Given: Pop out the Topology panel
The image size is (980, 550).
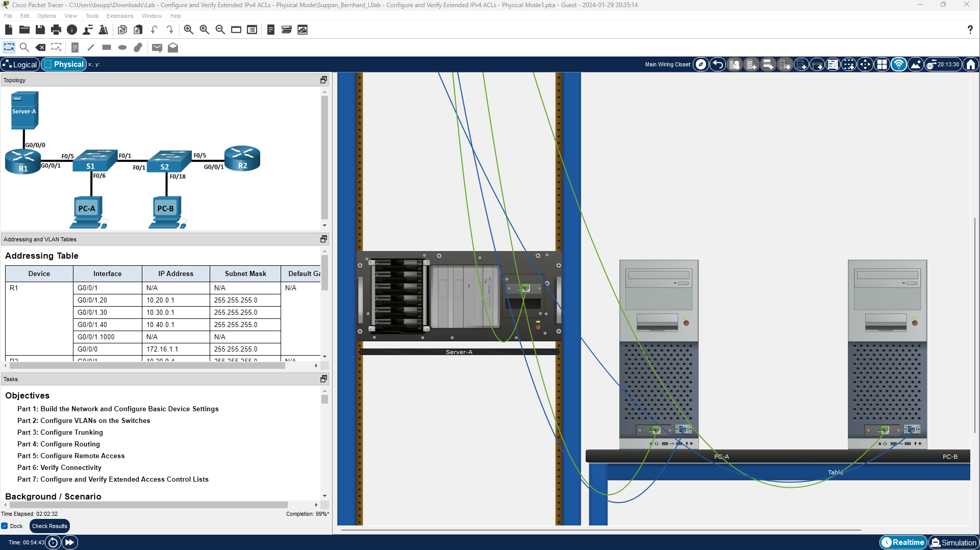Looking at the screenshot, I should tap(323, 80).
